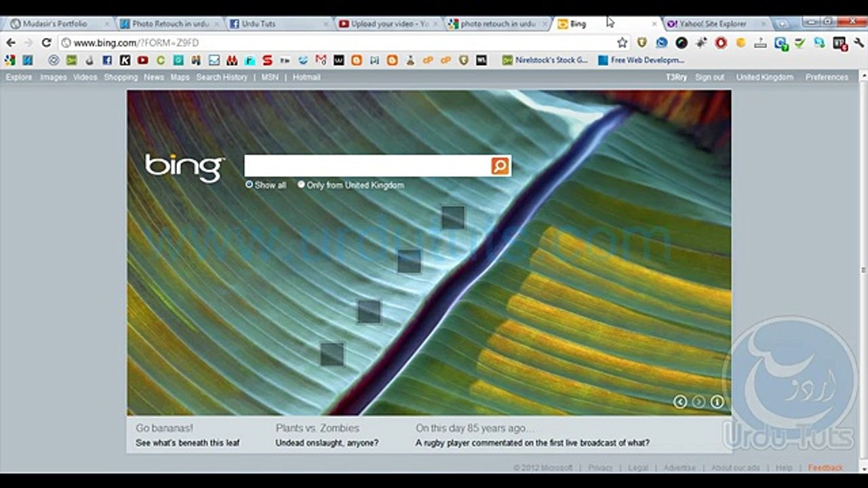Open Explore in Bing top menu
This screenshot has width=868, height=488.
coord(19,77)
